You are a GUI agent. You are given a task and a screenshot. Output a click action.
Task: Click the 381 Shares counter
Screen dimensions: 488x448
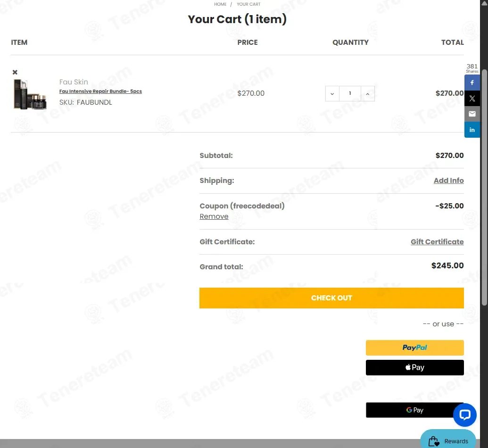point(472,68)
